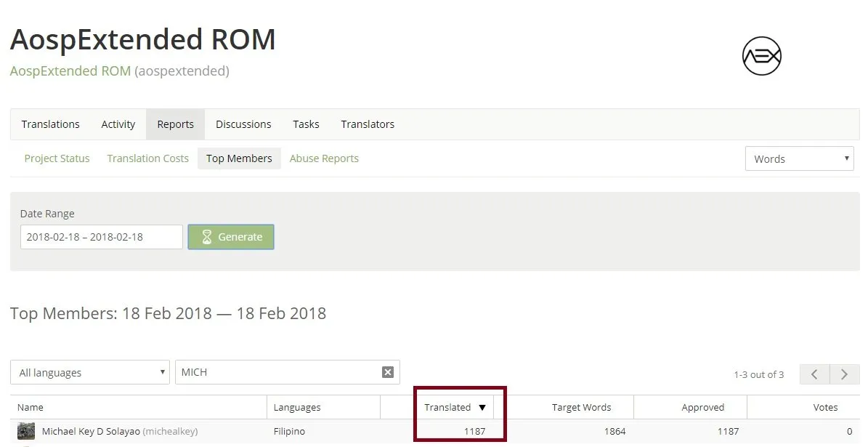Open the All languages dropdown
The image size is (868, 447).
tap(89, 372)
